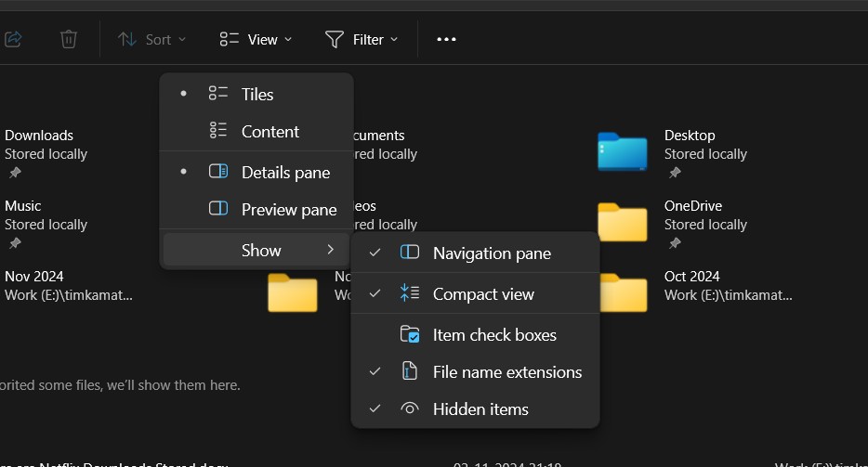This screenshot has height=467, width=868.
Task: Select the Desktop folder name
Action: (x=690, y=135)
